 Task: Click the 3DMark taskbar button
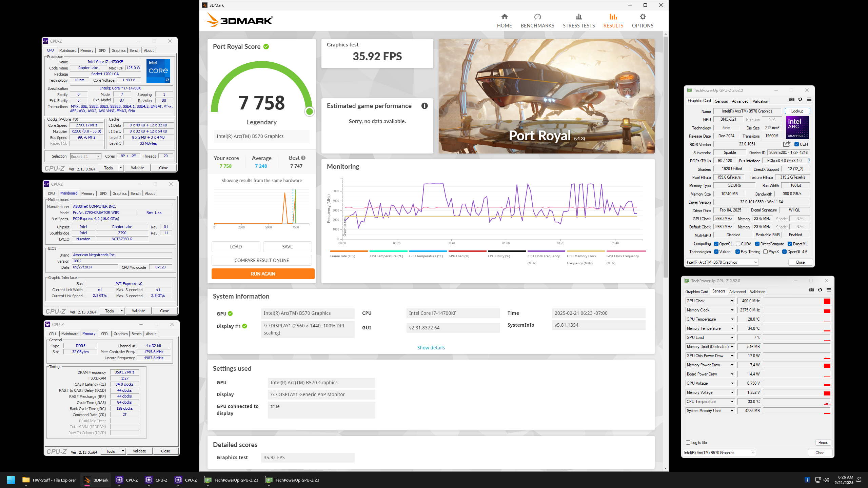[97, 480]
